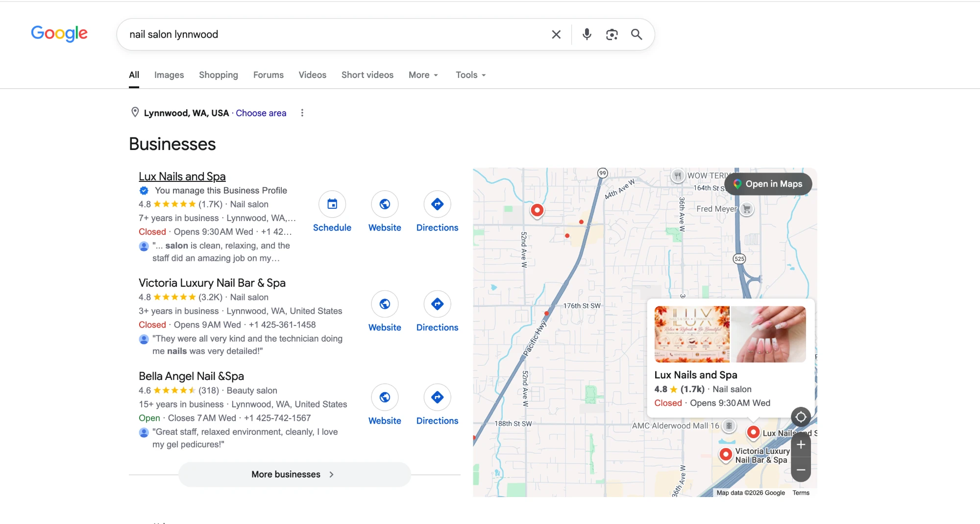Screen dimensions: 980x524
Task: Select the Victoria Luxury Nail Bar map pin
Action: click(x=726, y=454)
